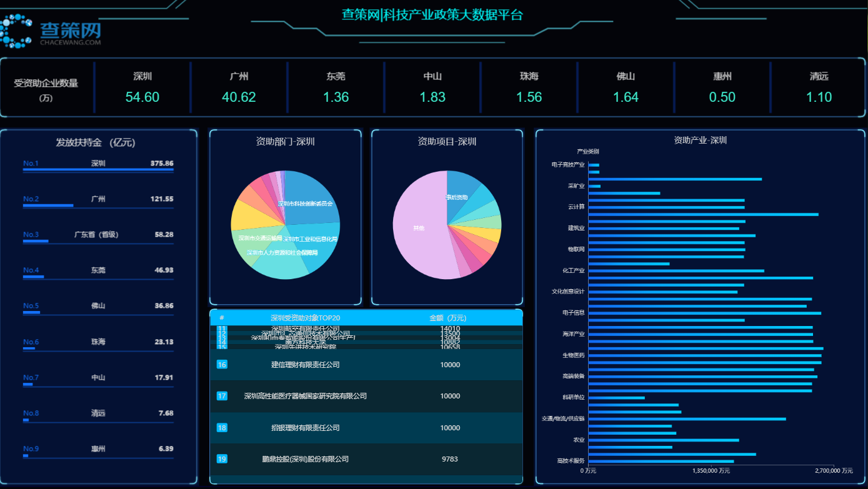Select the 中山 card showing 1.83

(432, 87)
